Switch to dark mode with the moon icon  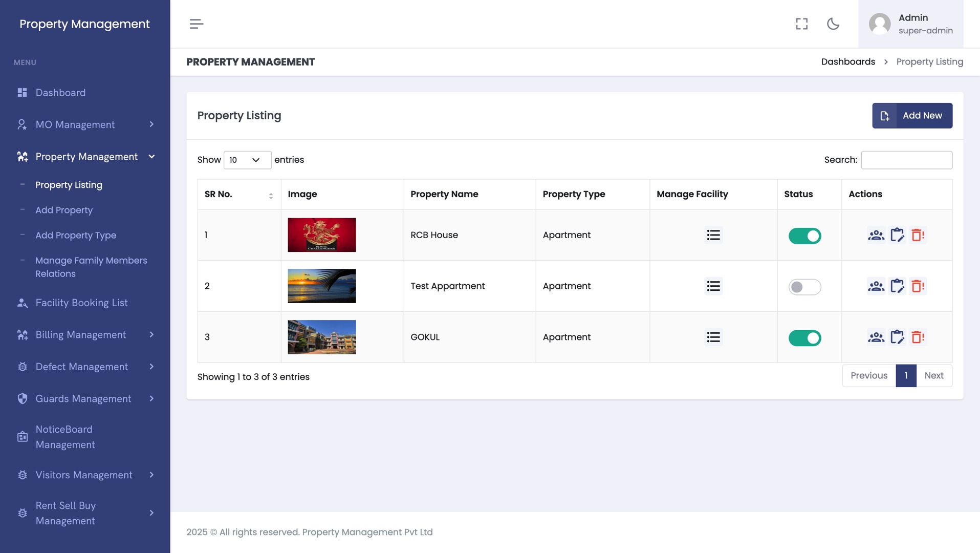(x=833, y=24)
